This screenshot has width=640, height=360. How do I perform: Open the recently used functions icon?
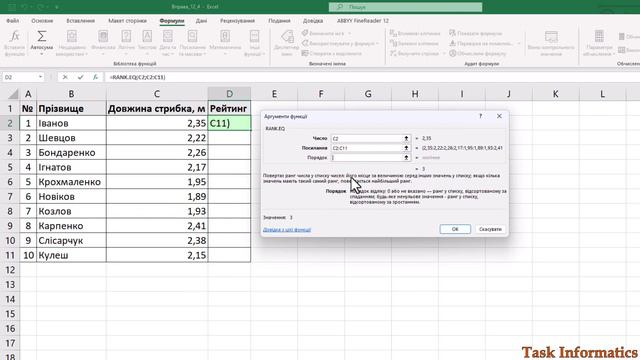(x=72, y=36)
